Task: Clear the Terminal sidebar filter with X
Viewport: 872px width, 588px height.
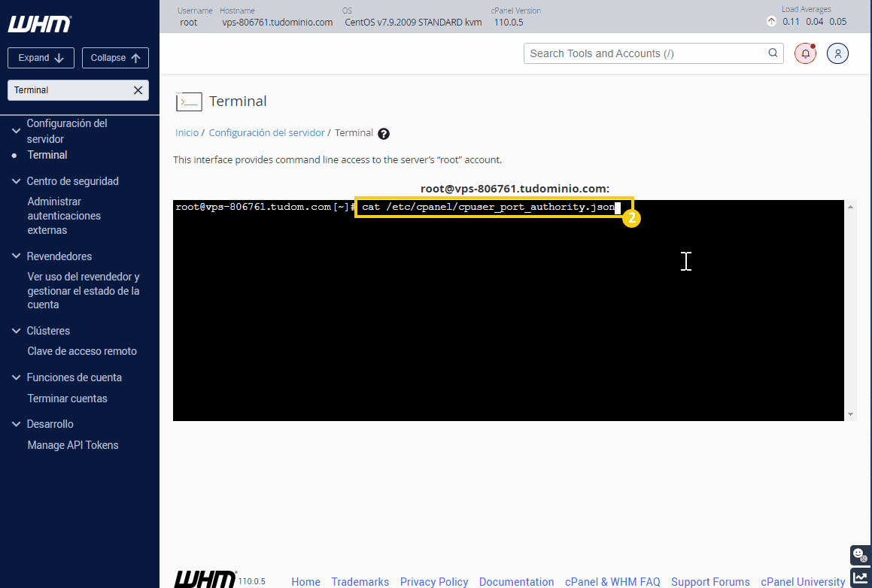Action: (138, 90)
